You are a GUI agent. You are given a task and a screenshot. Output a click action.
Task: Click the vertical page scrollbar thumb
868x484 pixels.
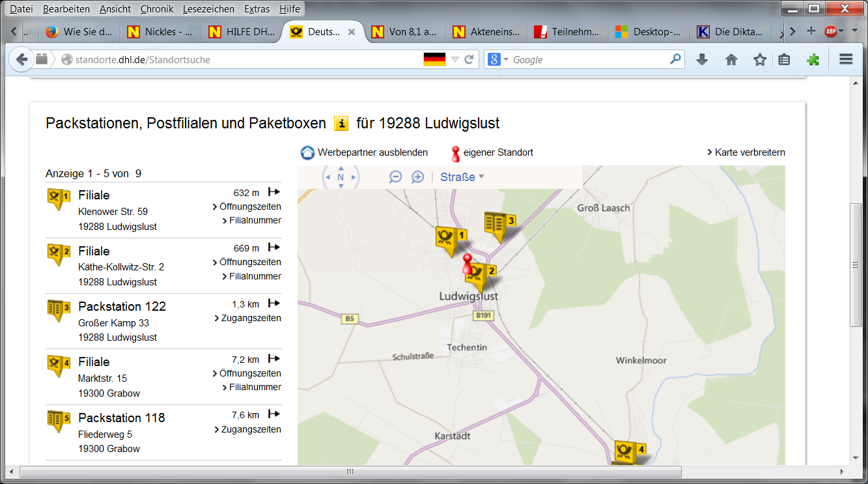856,265
